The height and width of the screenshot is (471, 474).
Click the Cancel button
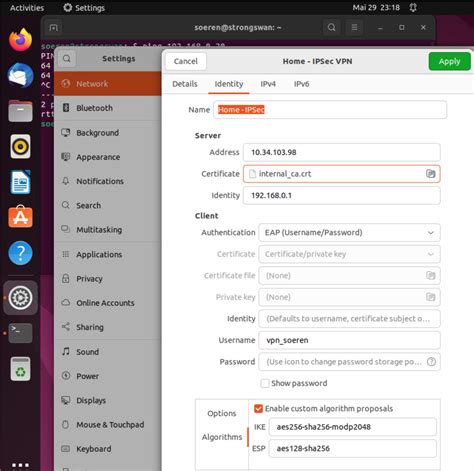tap(186, 61)
